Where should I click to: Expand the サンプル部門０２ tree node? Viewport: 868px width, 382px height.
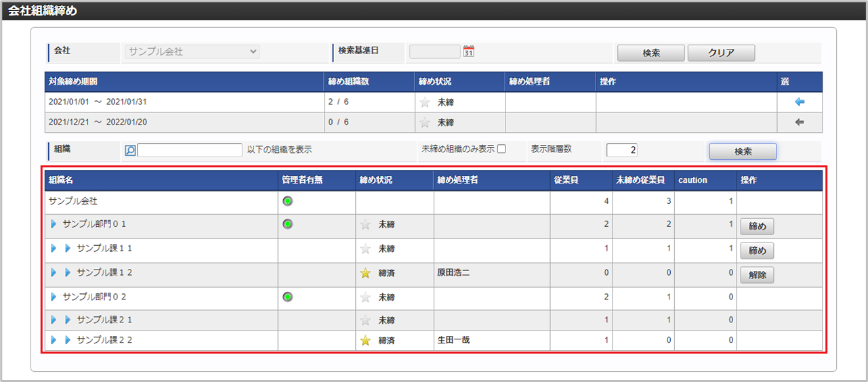[54, 297]
